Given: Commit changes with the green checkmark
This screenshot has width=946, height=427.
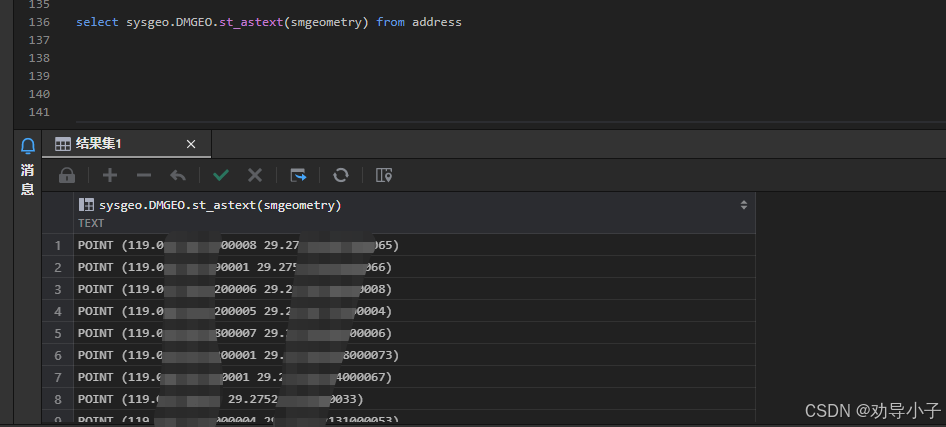Looking at the screenshot, I should [221, 176].
